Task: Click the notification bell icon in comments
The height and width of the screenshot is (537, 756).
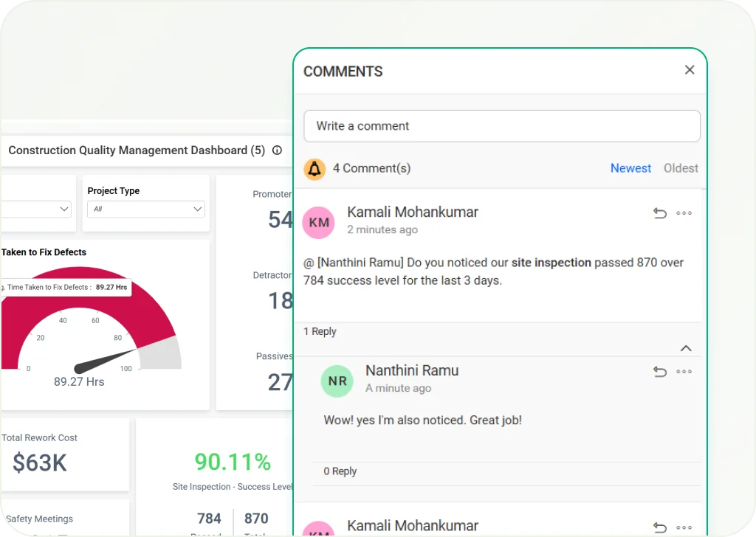Action: [x=315, y=169]
